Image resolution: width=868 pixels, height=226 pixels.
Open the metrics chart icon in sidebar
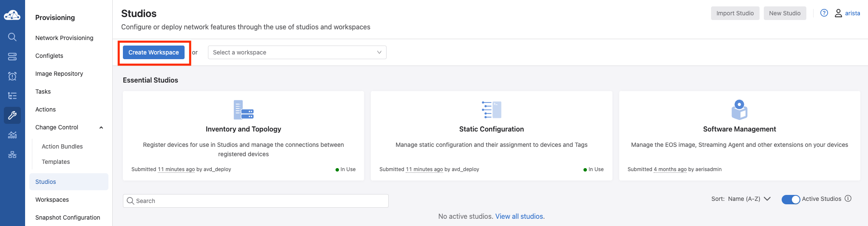tap(12, 135)
